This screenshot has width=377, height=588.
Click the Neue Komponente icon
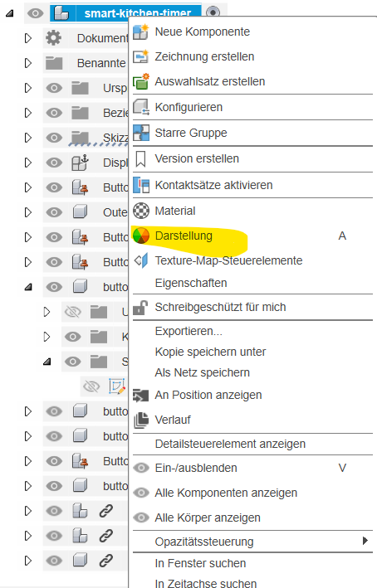[x=141, y=32]
